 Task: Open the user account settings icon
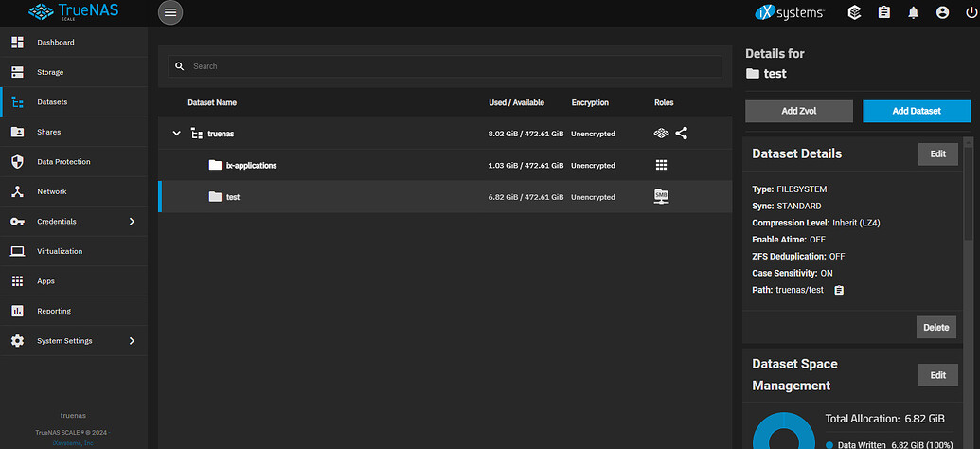tap(942, 12)
